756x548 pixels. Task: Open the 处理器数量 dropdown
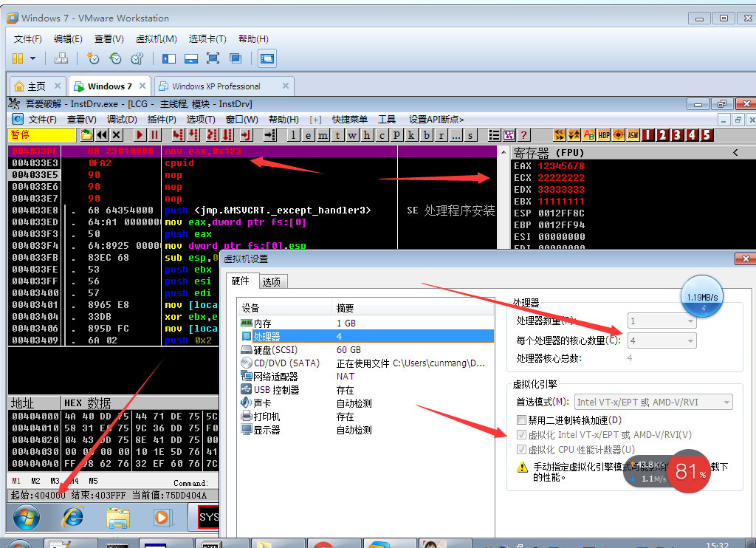click(x=662, y=321)
